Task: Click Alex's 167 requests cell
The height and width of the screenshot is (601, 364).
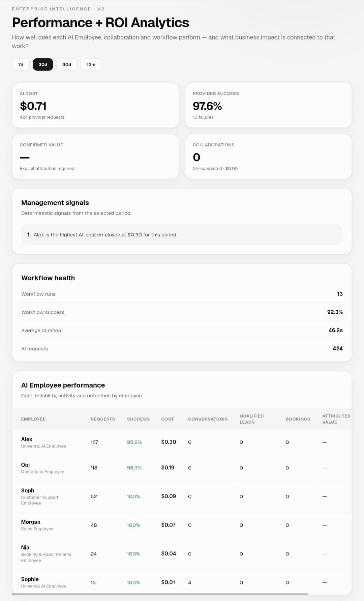Action: [94, 442]
